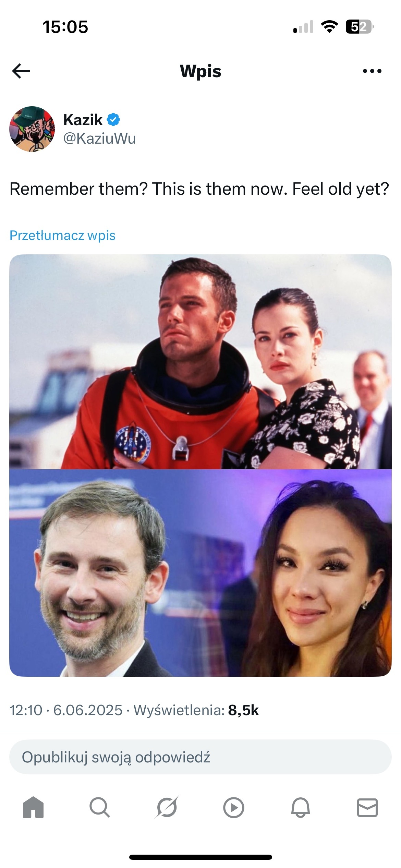Tap the blue verified badge
Image resolution: width=401 pixels, height=868 pixels.
tap(113, 120)
